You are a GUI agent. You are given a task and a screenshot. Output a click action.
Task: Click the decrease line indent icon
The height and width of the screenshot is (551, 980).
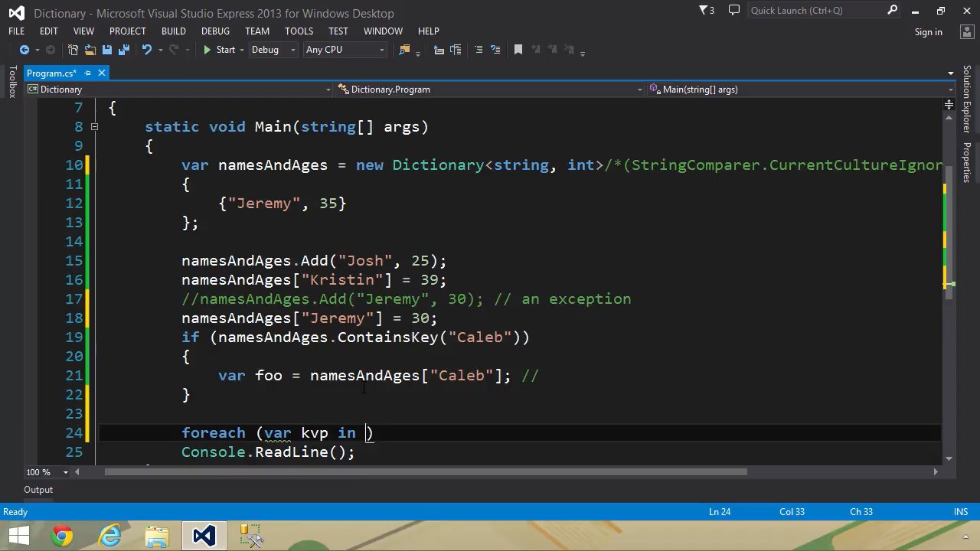(x=439, y=50)
